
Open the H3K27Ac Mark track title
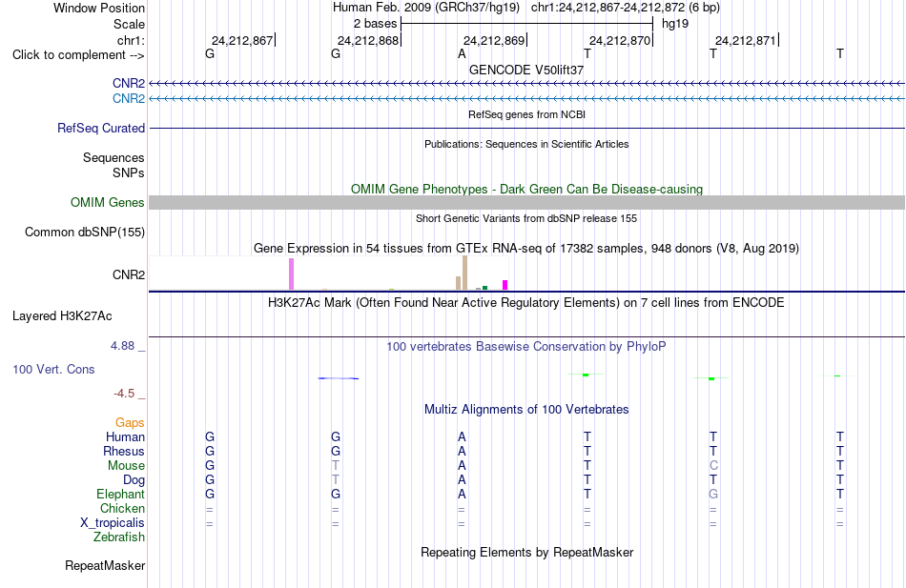point(526,303)
